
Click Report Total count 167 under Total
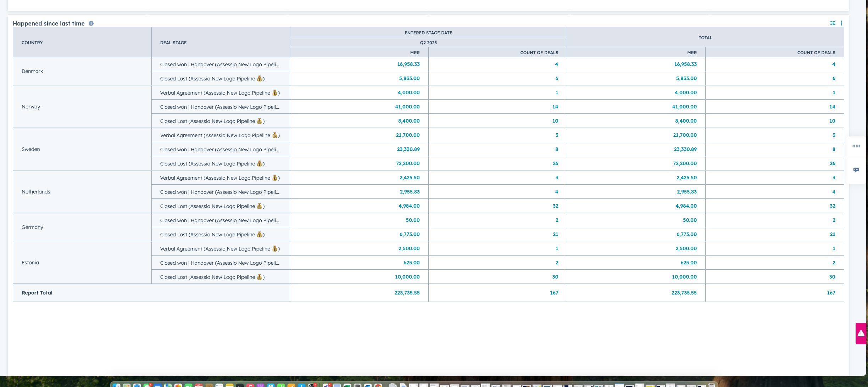[831, 293]
